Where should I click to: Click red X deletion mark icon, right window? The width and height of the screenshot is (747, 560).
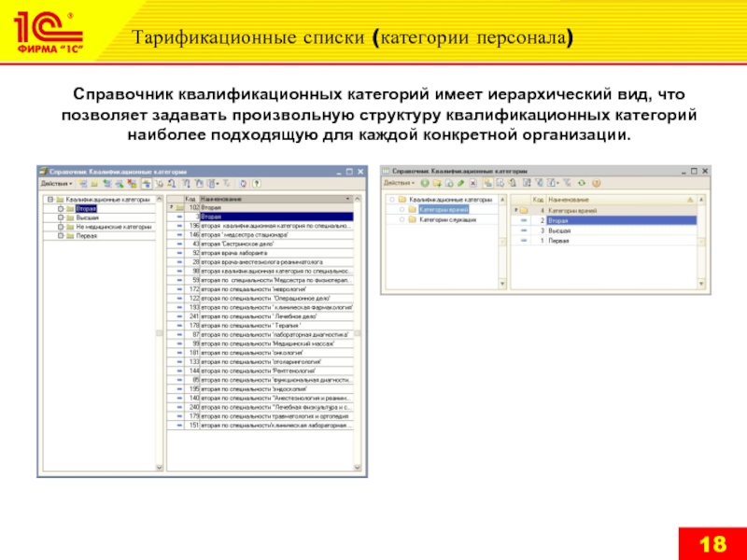pyautogui.click(x=473, y=183)
